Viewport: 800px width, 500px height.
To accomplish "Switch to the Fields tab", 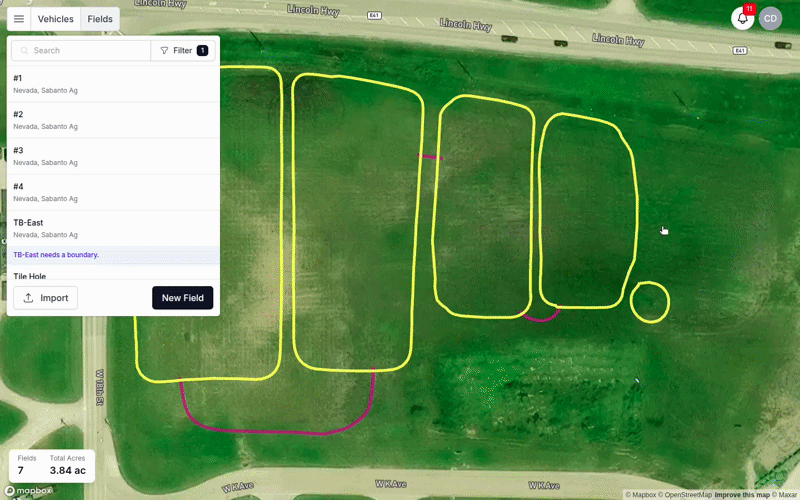I will click(x=100, y=19).
